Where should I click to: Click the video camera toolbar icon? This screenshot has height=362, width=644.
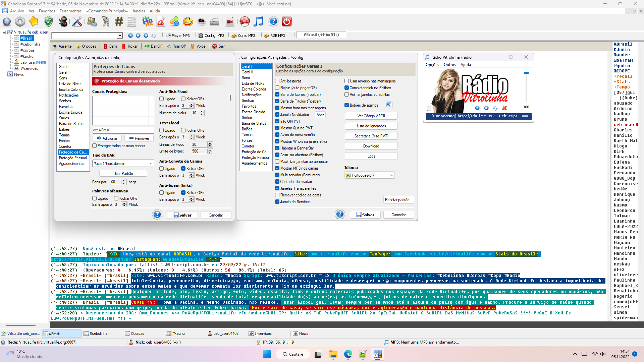pyautogui.click(x=230, y=22)
